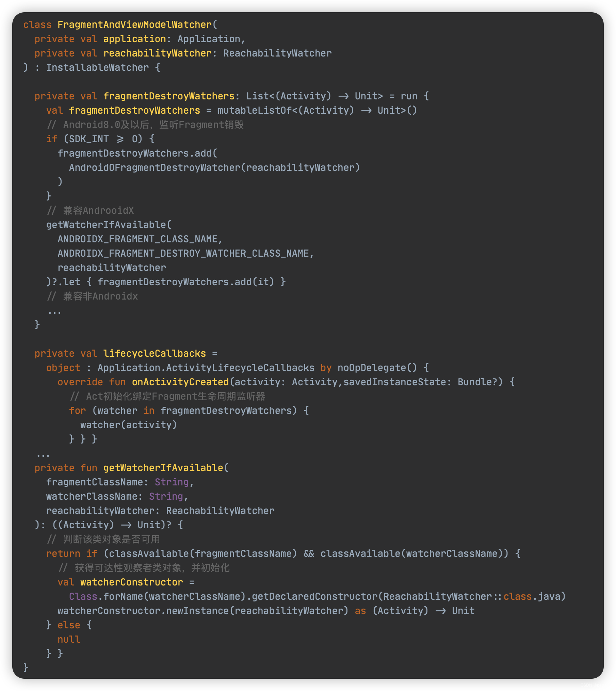Click the 'as' cast keyword
Image resolution: width=616 pixels, height=691 pixels.
pos(360,611)
